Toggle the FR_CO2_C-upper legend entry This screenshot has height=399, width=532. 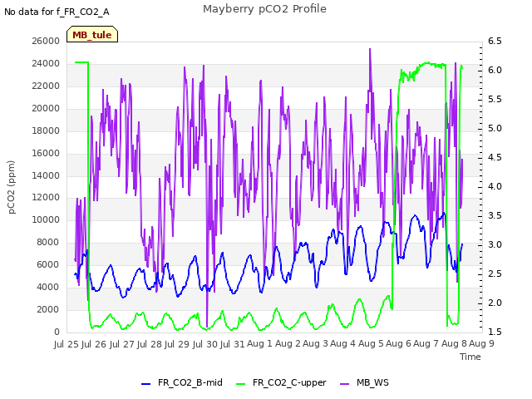(281, 382)
